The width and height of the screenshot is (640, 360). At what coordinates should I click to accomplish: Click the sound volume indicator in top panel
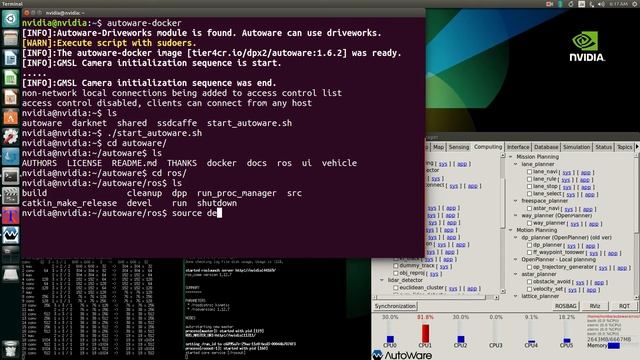601,4
